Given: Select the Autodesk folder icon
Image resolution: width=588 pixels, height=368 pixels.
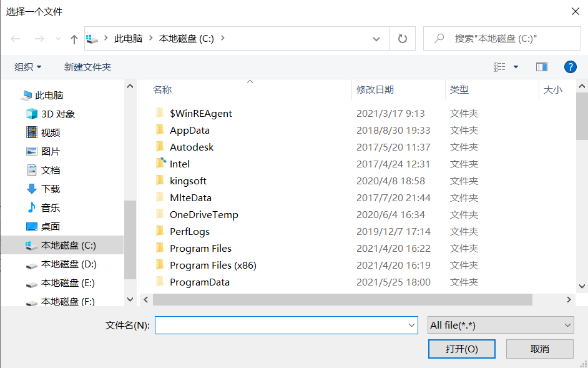Looking at the screenshot, I should click(160, 146).
